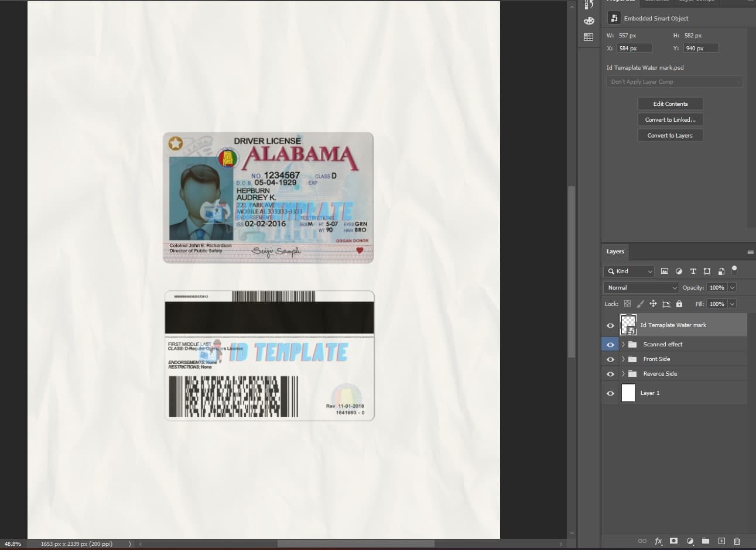Screen dimensions: 756x550
Task: Delete layer using the trash icon
Action: [737, 541]
